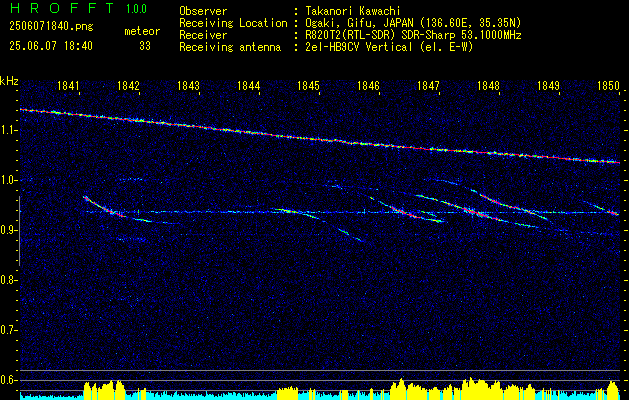The width and height of the screenshot is (629, 400).
Task: Click the Receiver field label
Action: coord(203,35)
